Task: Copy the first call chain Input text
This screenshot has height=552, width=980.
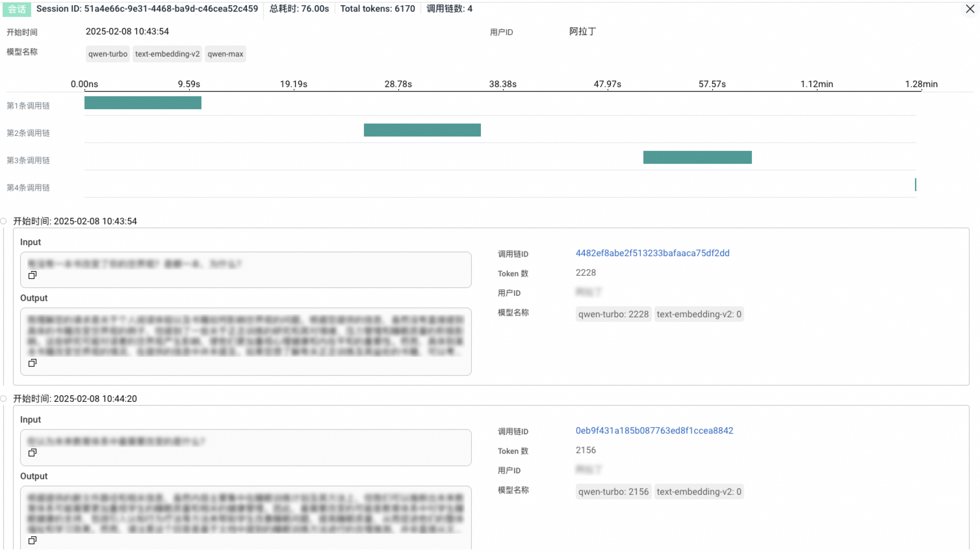Action: [32, 275]
